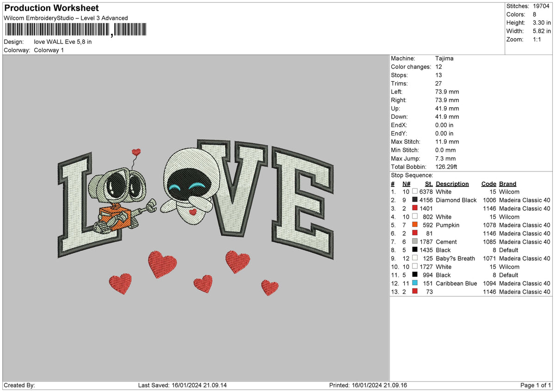Click the 'Code' column header

488,184
